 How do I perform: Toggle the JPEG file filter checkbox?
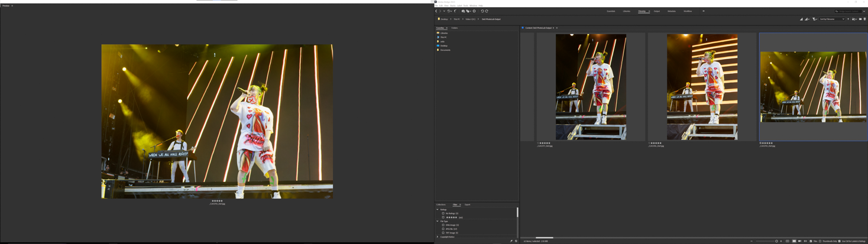pyautogui.click(x=443, y=229)
